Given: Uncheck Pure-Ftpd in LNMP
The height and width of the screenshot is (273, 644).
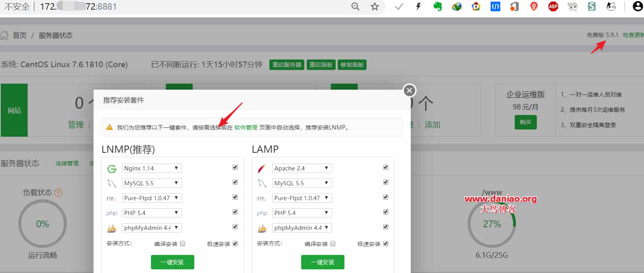Looking at the screenshot, I should coord(235,197).
